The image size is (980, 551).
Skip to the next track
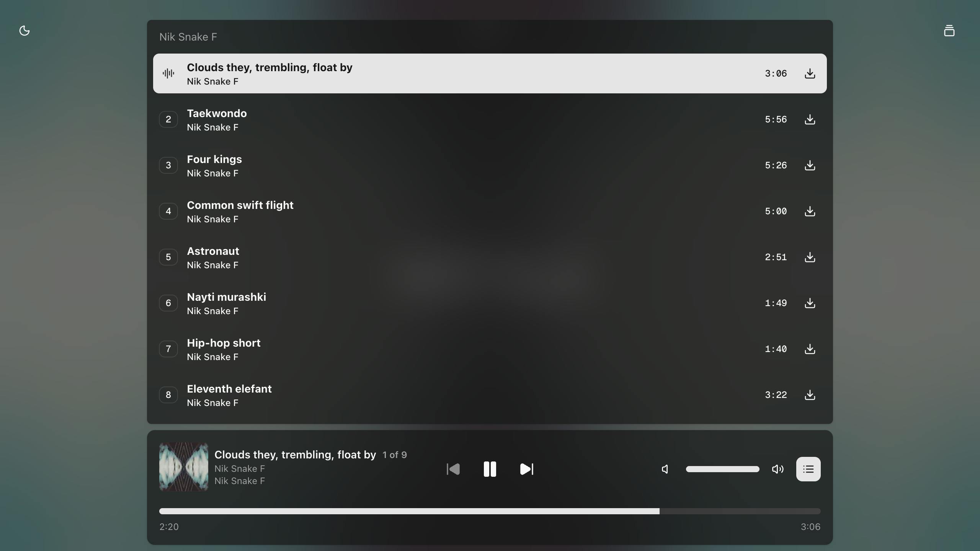click(526, 469)
